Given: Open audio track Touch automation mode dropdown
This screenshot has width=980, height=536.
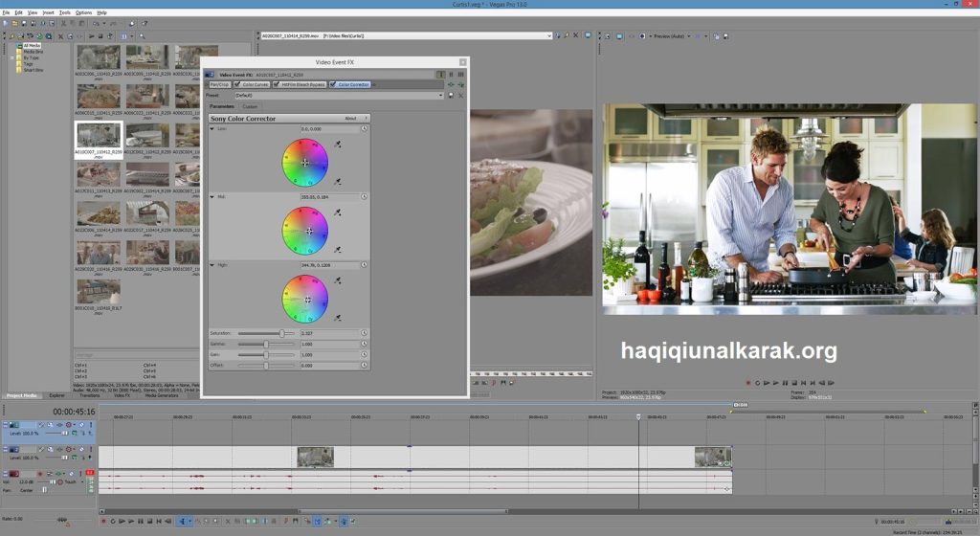Looking at the screenshot, I should [x=82, y=481].
